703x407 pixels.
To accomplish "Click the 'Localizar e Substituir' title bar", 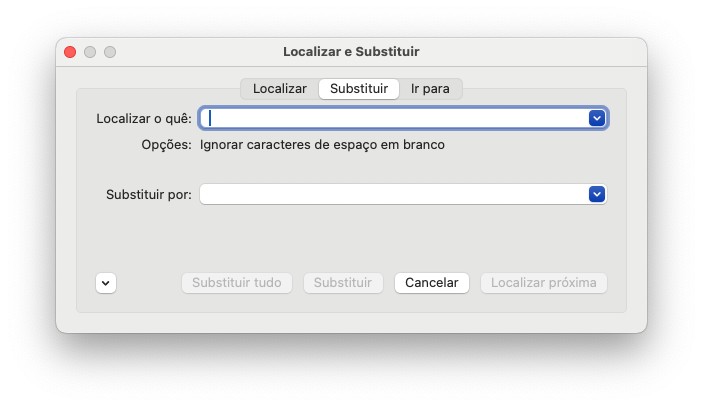I will tap(351, 51).
